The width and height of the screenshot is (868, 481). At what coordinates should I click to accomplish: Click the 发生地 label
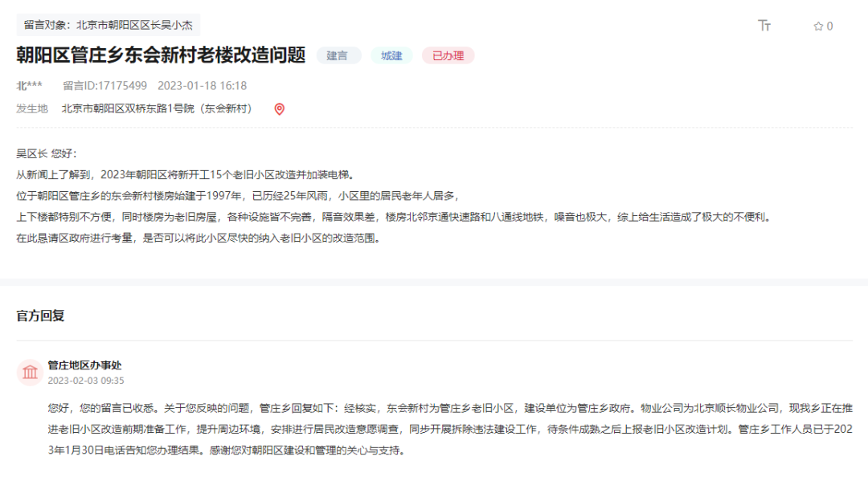(32, 109)
